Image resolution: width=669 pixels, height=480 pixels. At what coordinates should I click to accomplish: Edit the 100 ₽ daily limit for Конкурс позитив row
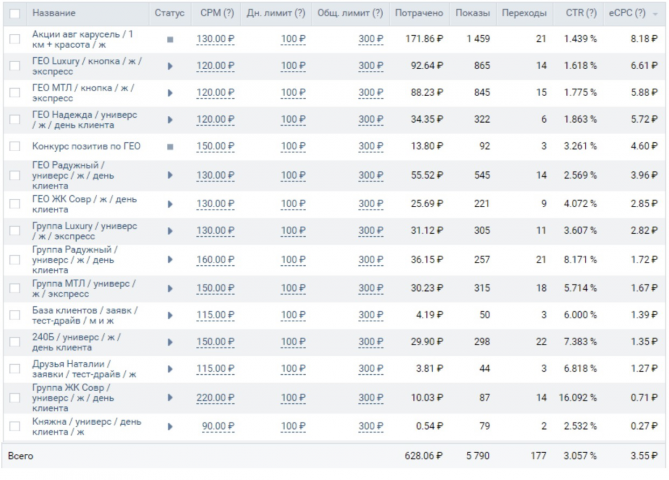(x=293, y=146)
